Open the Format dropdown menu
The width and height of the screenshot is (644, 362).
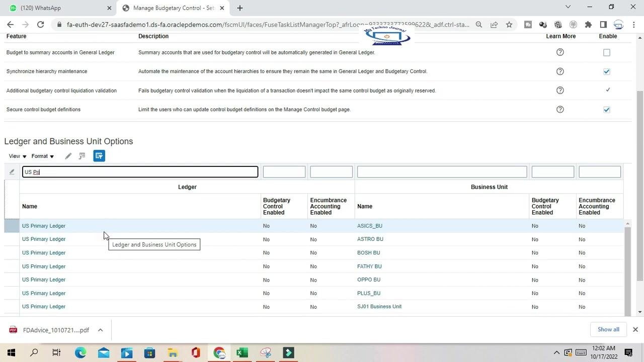pos(43,156)
